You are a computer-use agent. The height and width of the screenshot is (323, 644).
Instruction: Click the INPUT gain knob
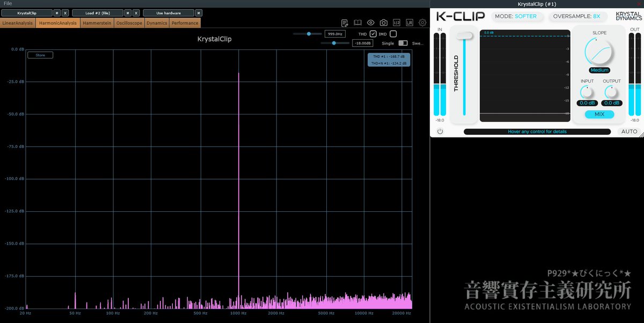[x=587, y=92]
